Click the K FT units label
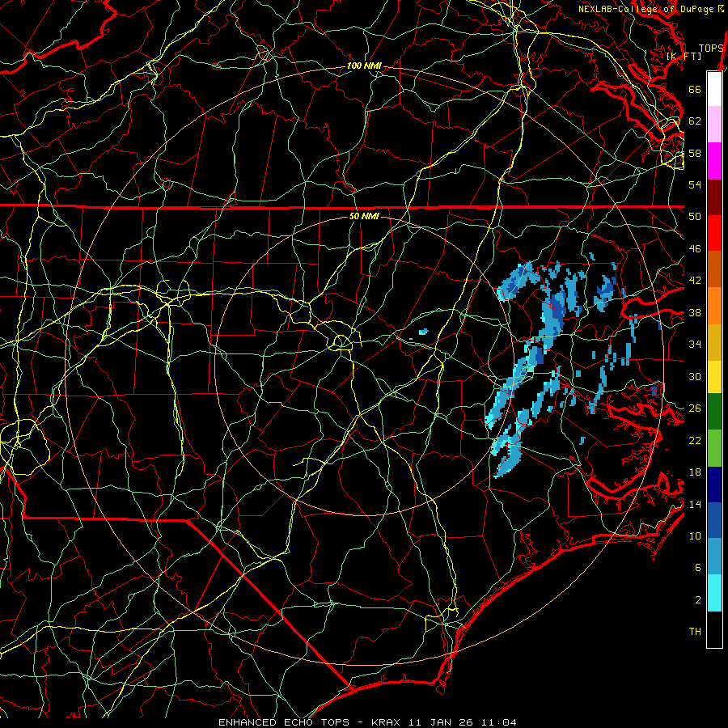Image resolution: width=728 pixels, height=728 pixels. click(x=684, y=56)
